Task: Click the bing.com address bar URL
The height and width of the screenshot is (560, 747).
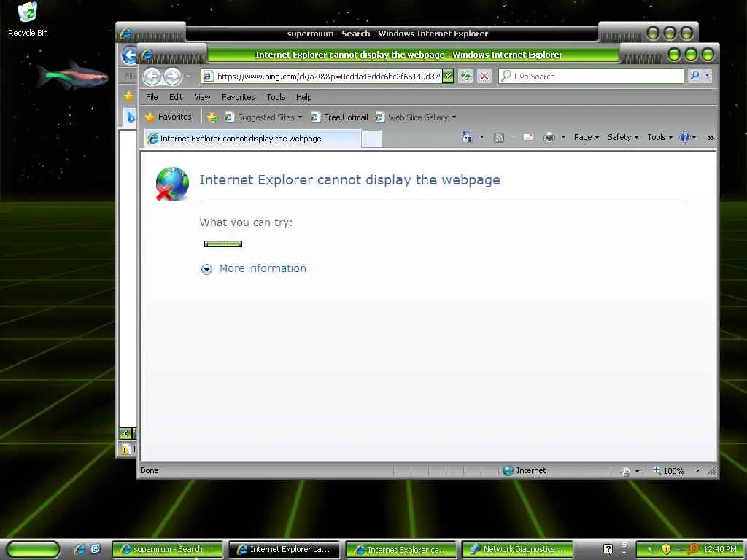Action: (328, 76)
